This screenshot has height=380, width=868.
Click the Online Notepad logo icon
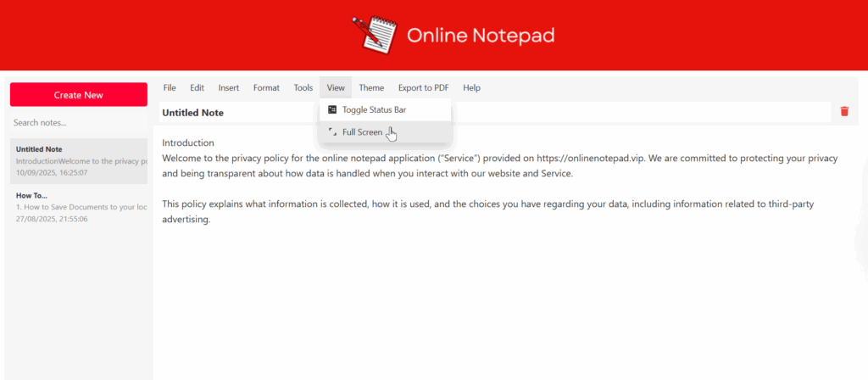[374, 33]
